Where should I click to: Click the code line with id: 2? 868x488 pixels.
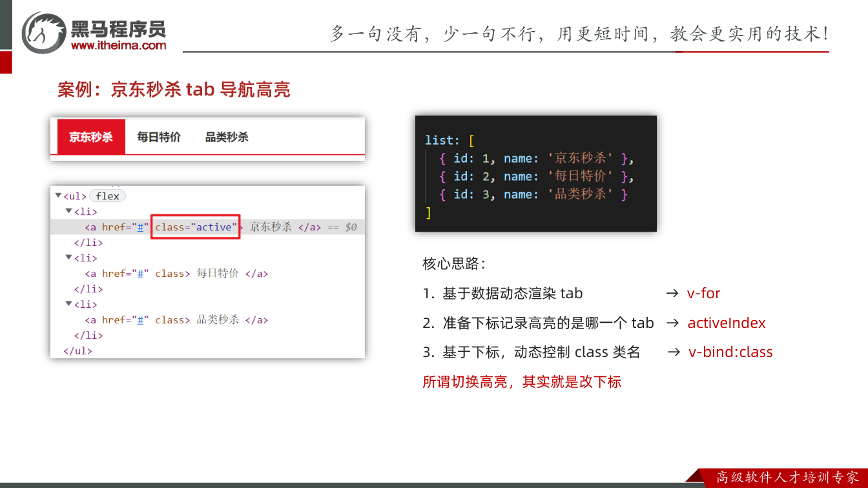tap(537, 176)
